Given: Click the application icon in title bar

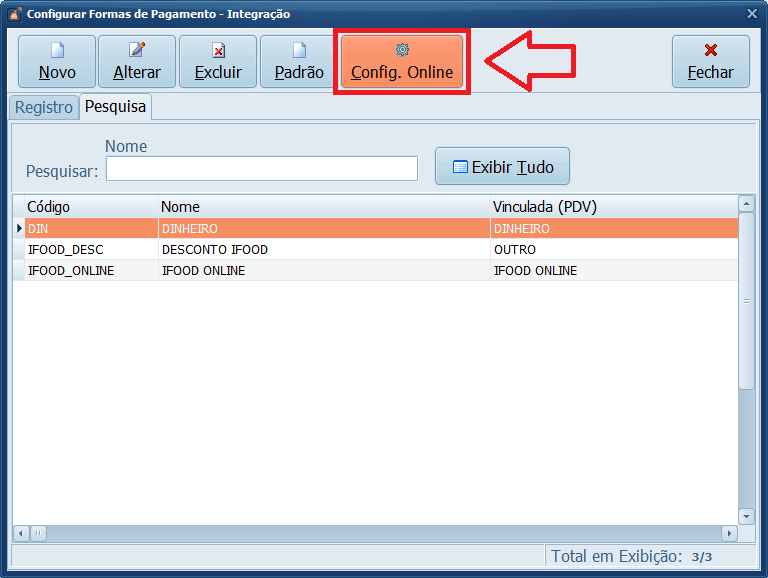Looking at the screenshot, I should tap(14, 14).
